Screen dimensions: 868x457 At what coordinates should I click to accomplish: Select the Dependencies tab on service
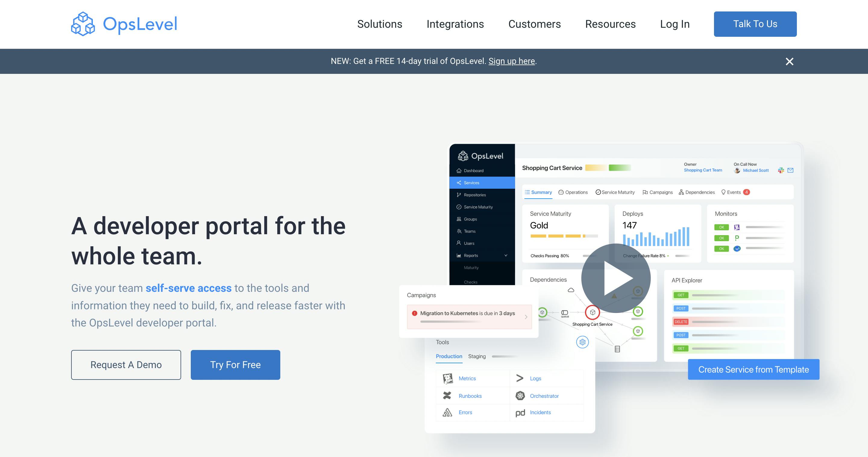click(x=697, y=192)
